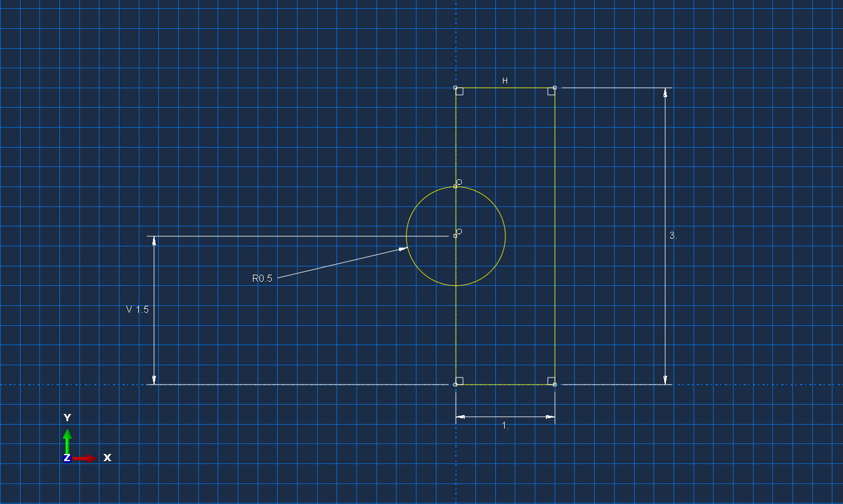Select the perpendicular constraint symbol at bottom-right corner
Viewport: 843px width, 504px height.
(x=551, y=381)
